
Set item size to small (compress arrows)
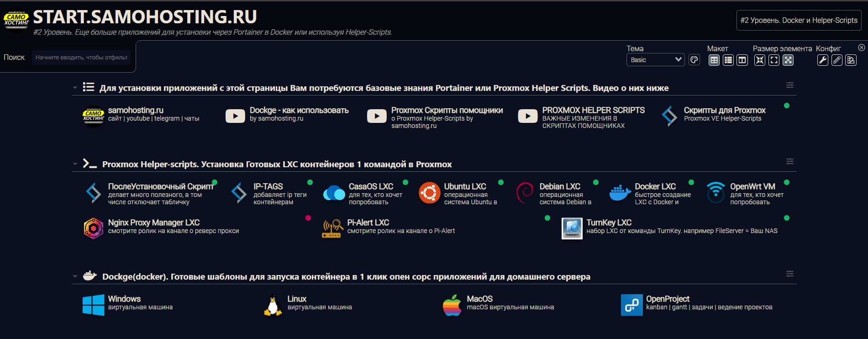point(760,60)
